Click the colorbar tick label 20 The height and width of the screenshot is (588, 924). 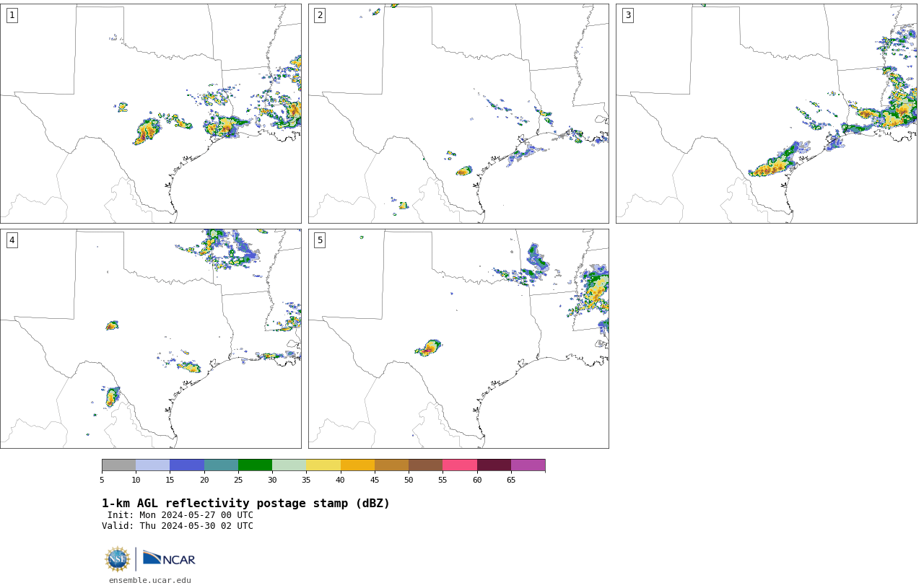(x=204, y=480)
